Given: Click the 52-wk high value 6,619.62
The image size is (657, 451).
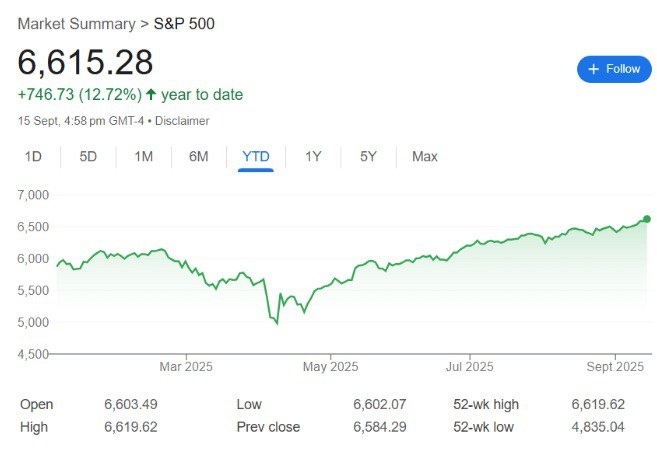Looking at the screenshot, I should (x=598, y=404).
